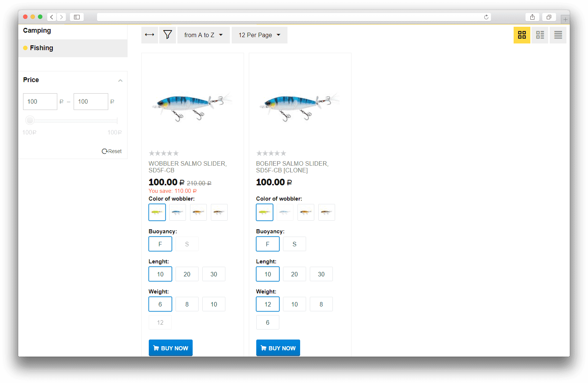Select yellow wobbler color on CLONE product
This screenshot has width=588, height=383.
[264, 212]
